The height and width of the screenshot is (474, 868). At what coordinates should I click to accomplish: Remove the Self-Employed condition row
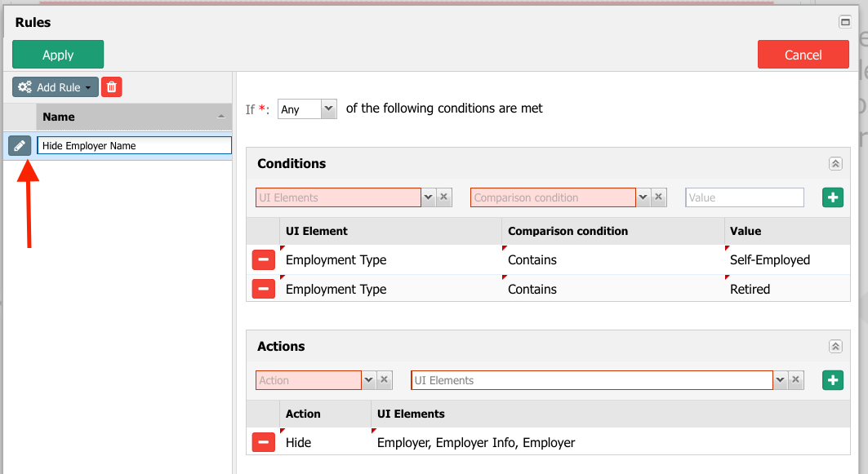point(263,260)
